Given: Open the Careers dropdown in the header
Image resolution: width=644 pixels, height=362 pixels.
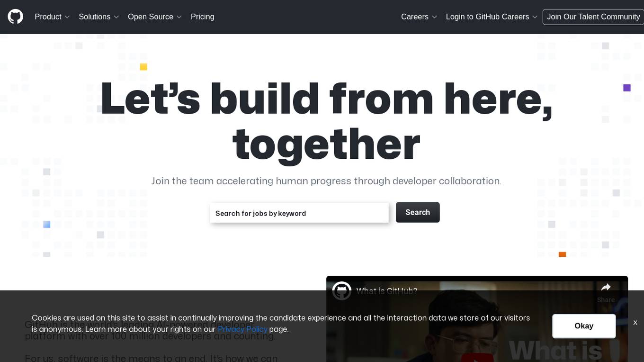Looking at the screenshot, I should [419, 17].
